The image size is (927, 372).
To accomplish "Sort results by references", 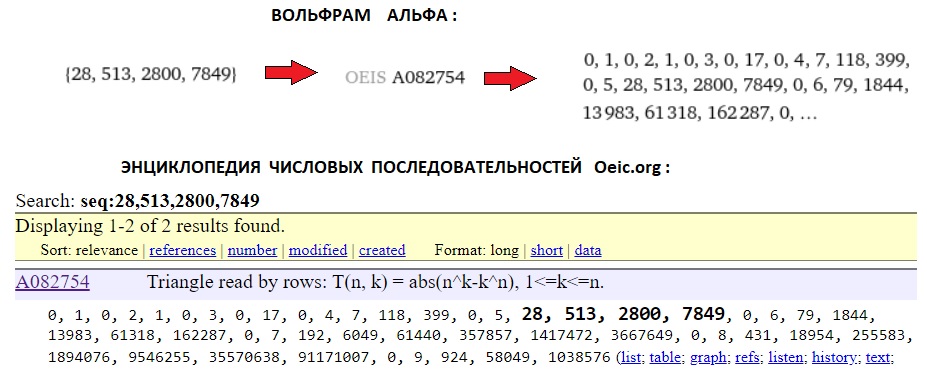I will 183,250.
